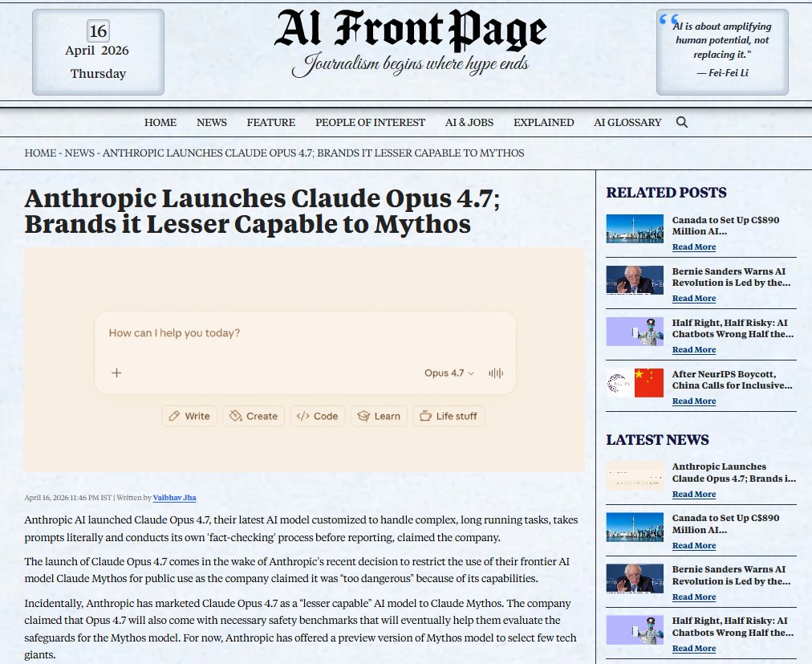
Task: Click 'Journalism begins where hype ends' tagline
Action: [x=410, y=65]
